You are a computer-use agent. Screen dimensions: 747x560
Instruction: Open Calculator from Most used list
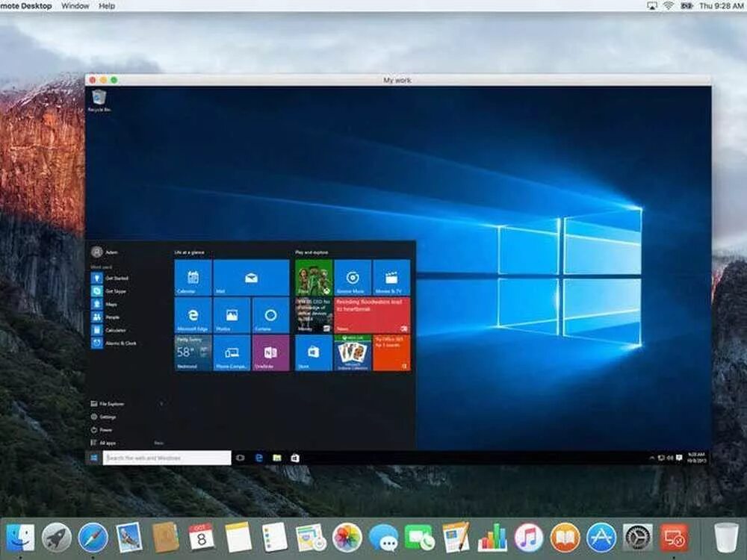108,330
